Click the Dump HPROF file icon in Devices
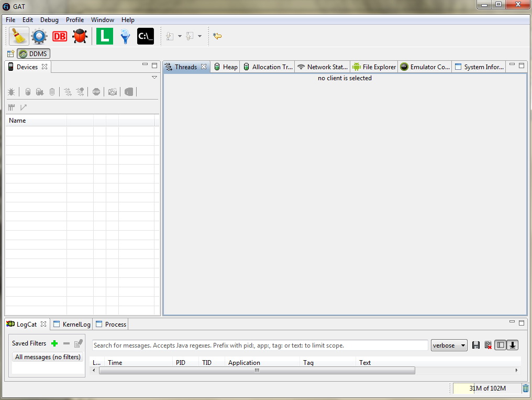The width and height of the screenshot is (532, 400). (40, 92)
